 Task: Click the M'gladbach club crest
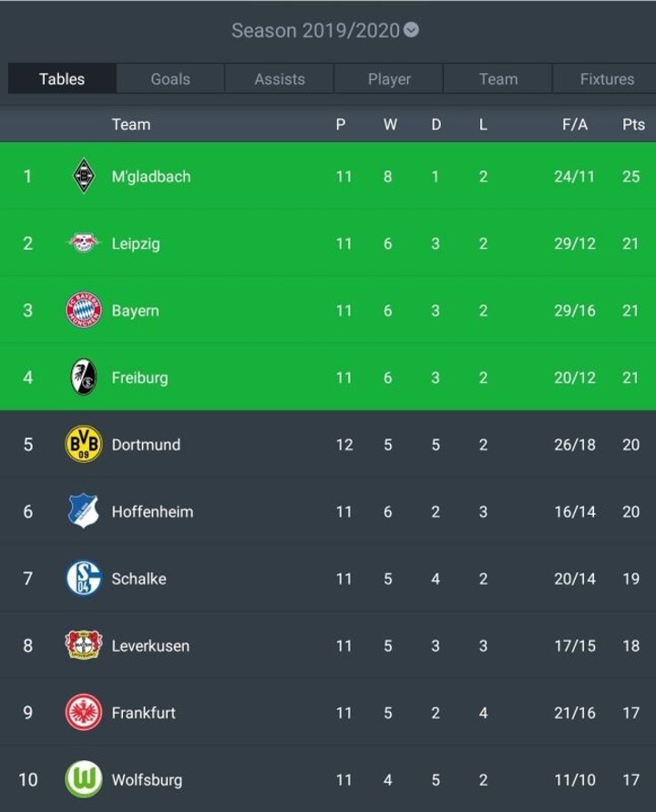pyautogui.click(x=83, y=176)
